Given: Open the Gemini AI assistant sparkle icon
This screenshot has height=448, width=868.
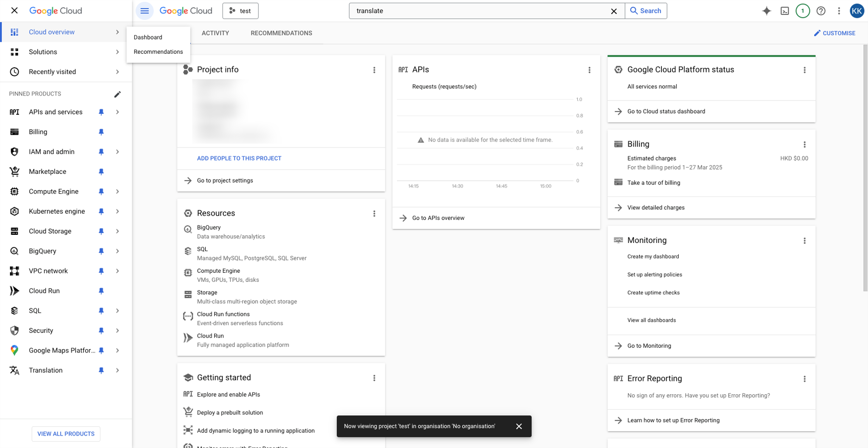Looking at the screenshot, I should tap(767, 11).
